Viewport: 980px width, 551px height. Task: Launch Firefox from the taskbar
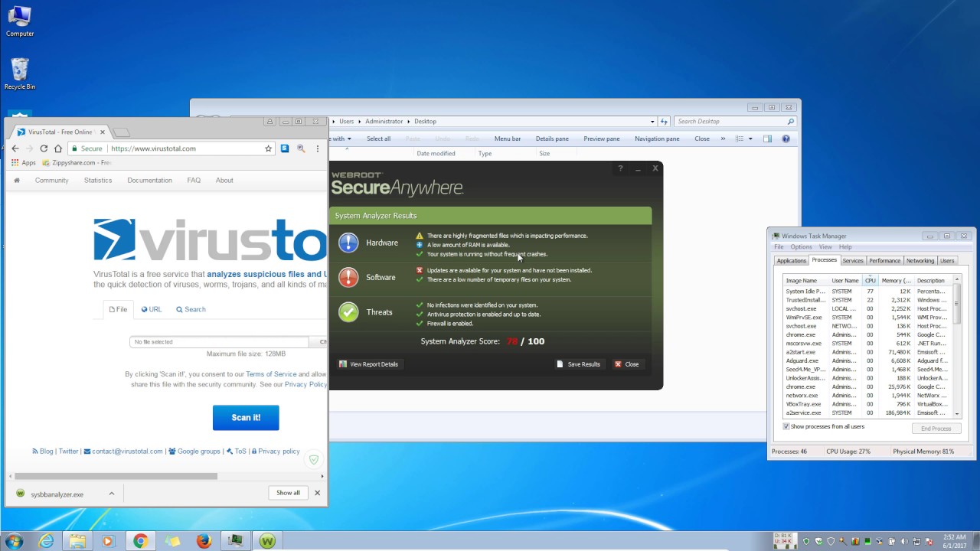[x=204, y=541]
